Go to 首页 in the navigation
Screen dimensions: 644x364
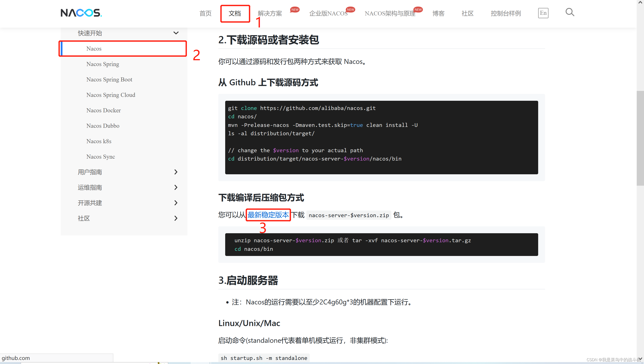tap(205, 14)
